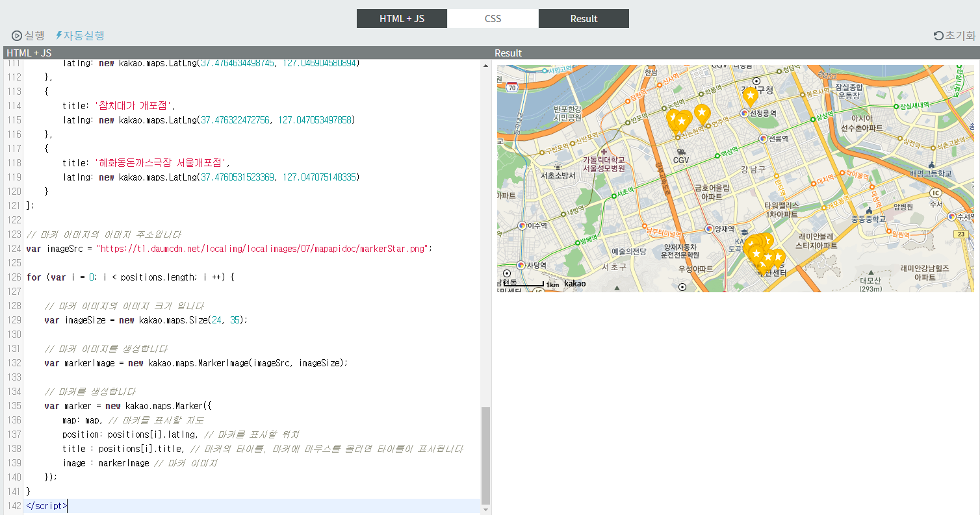Click the 'map: map' property line
The width and height of the screenshot is (980, 515).
coord(133,420)
